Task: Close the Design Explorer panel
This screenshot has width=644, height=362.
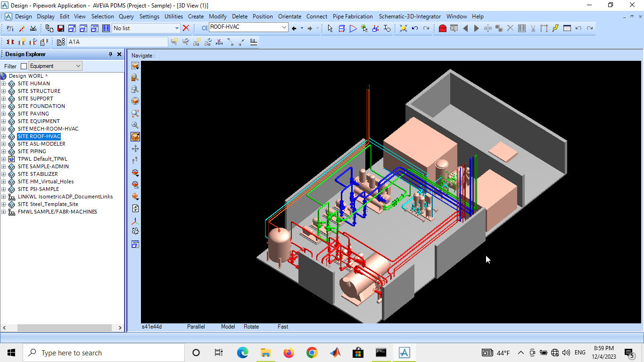Action: 119,54
